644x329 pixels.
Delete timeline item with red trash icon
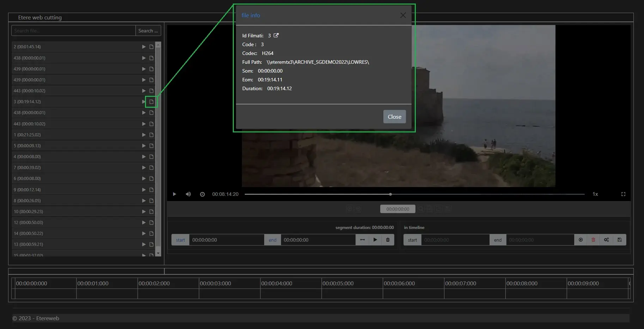pos(593,240)
